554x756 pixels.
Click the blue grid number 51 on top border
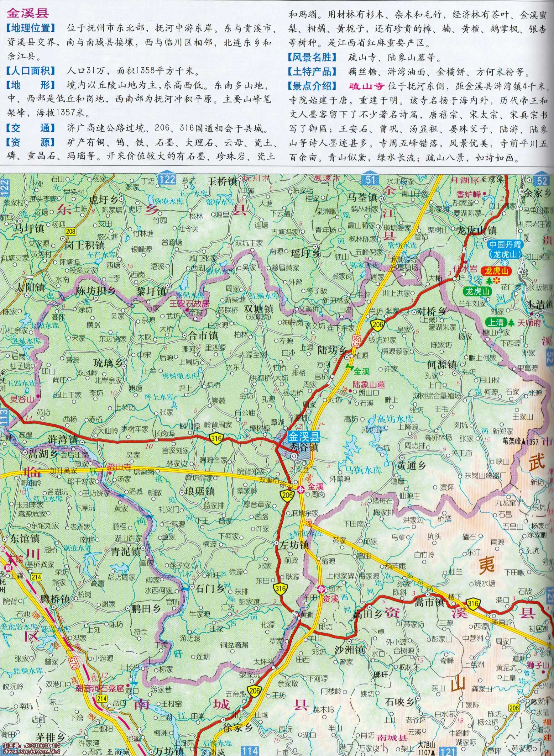pyautogui.click(x=370, y=180)
